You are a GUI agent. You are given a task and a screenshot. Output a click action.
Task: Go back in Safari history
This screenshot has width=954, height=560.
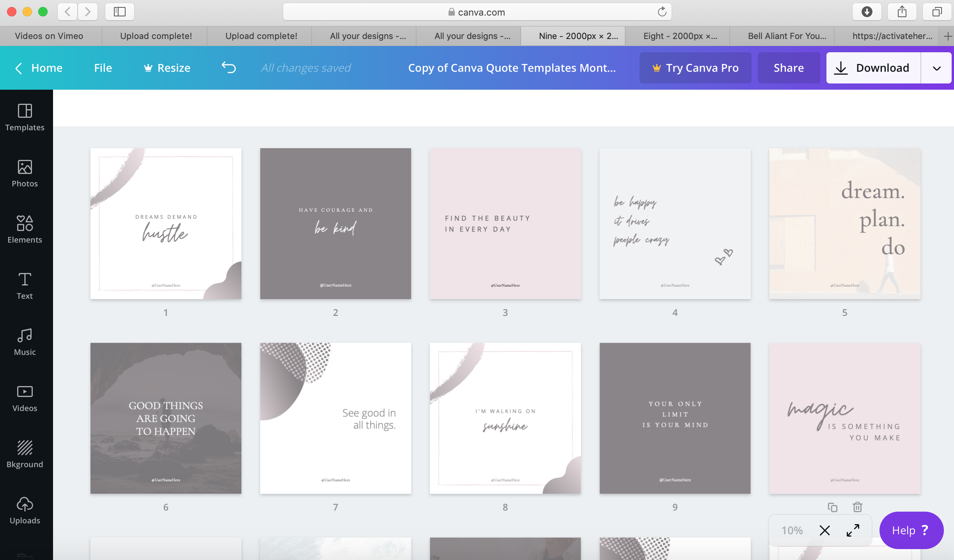coord(67,12)
